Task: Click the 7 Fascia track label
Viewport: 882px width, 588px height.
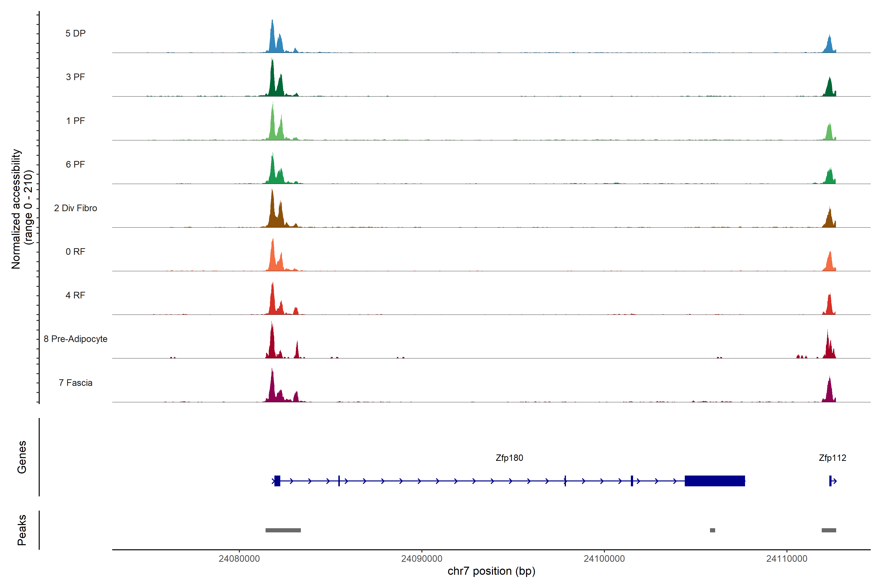Action: tap(75, 383)
